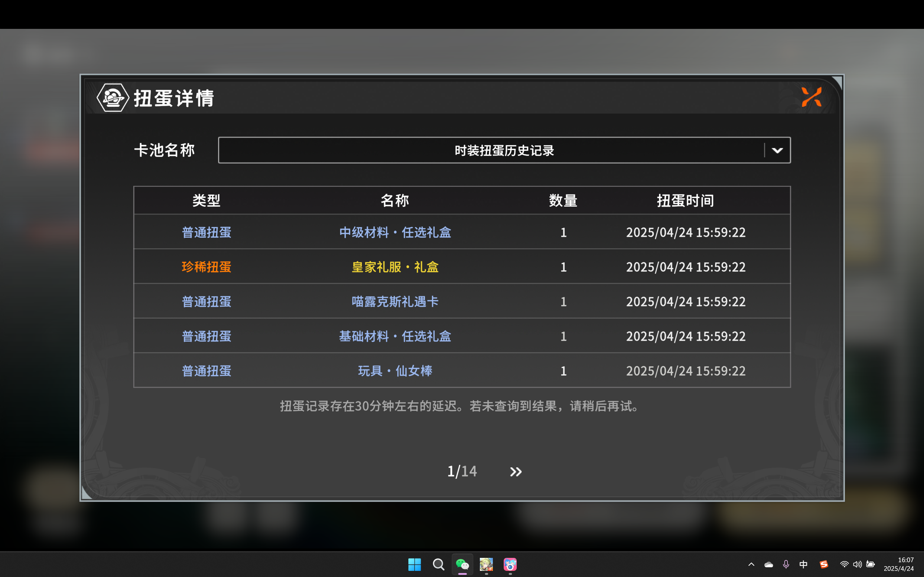
Task: Click the 名称 column header
Action: click(395, 200)
